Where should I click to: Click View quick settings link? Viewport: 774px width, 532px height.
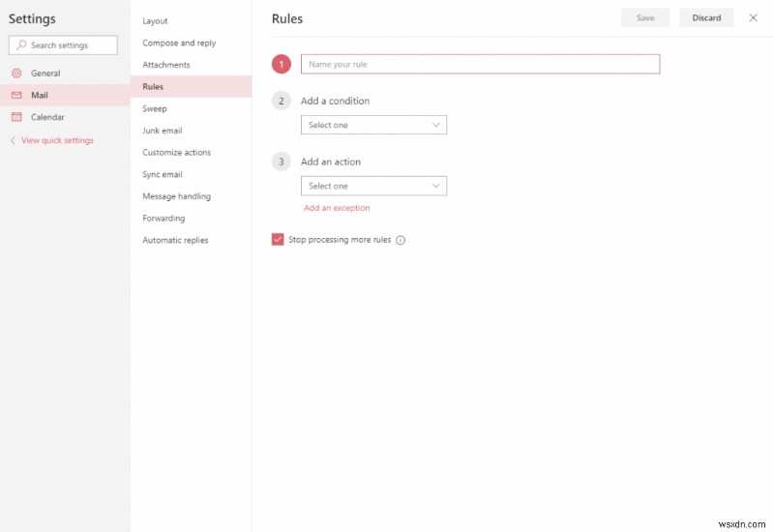tap(57, 140)
